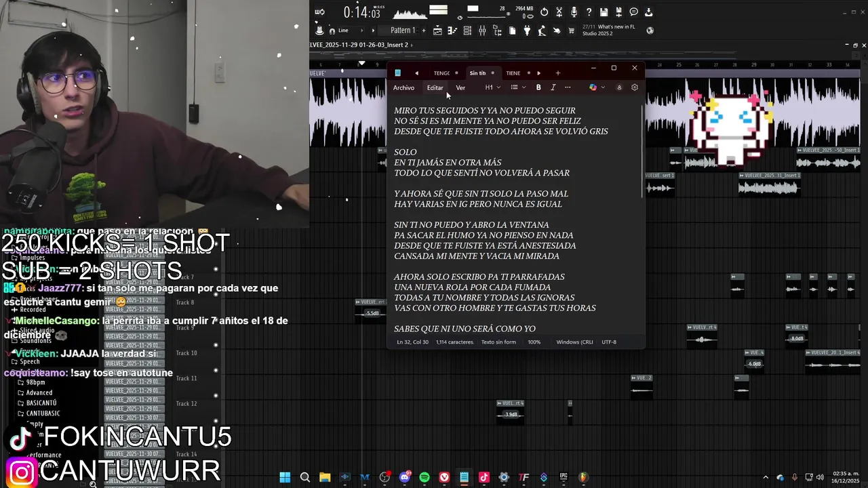Screen dimensions: 868x488
Task: Click the FL Studio download content icon
Action: 648,12
